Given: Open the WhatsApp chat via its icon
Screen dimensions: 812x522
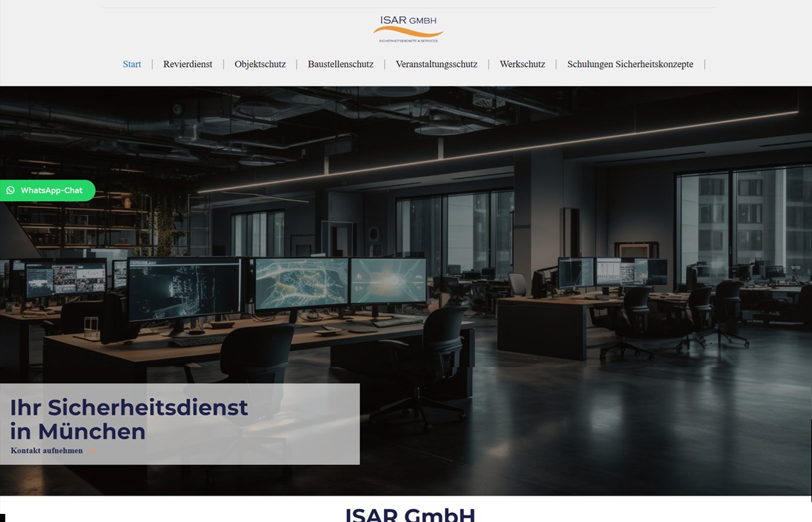Looking at the screenshot, I should coord(10,190).
